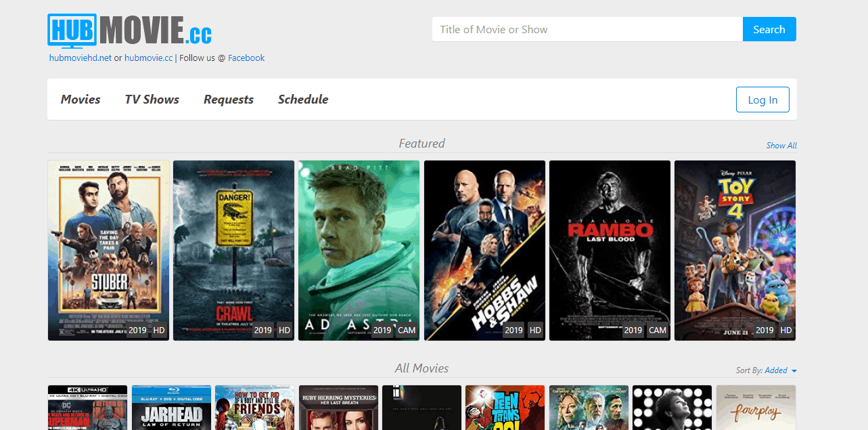Screen dimensions: 868x430
Task: Click the CAM badge on Rambo
Action: [x=658, y=330]
